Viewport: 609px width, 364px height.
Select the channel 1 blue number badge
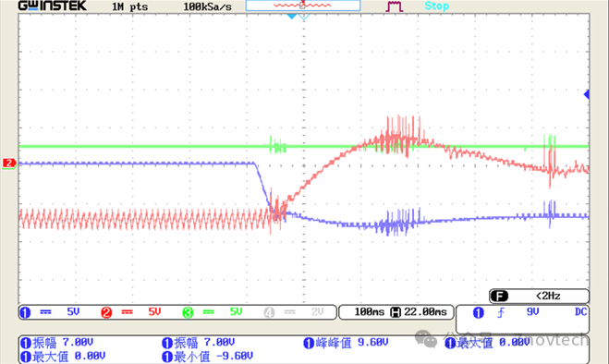25,312
